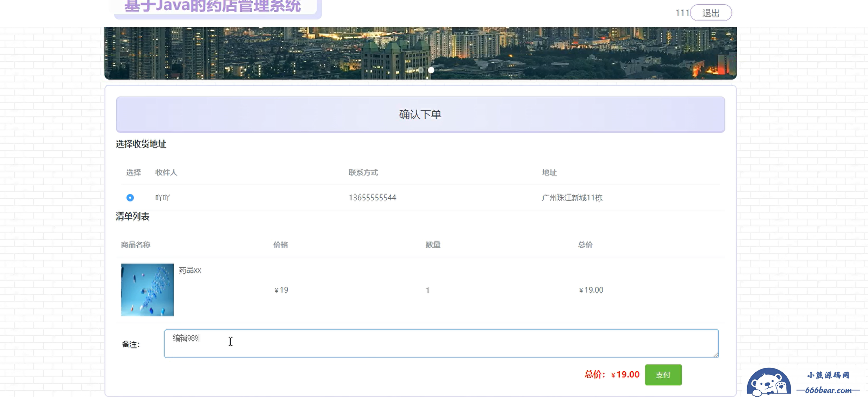Screen dimensions: 868x397
Task: Click the username 111 in the header
Action: click(x=682, y=13)
